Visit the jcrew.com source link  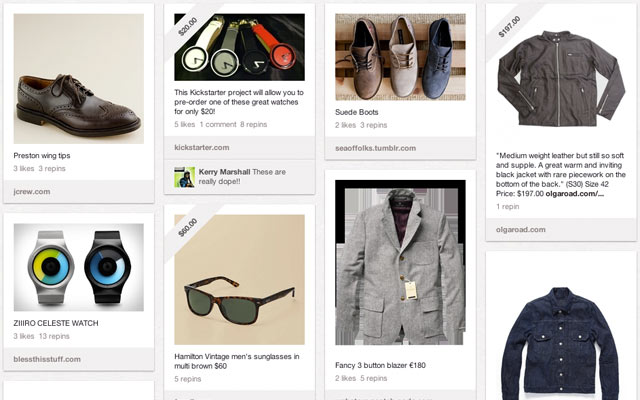(32, 191)
